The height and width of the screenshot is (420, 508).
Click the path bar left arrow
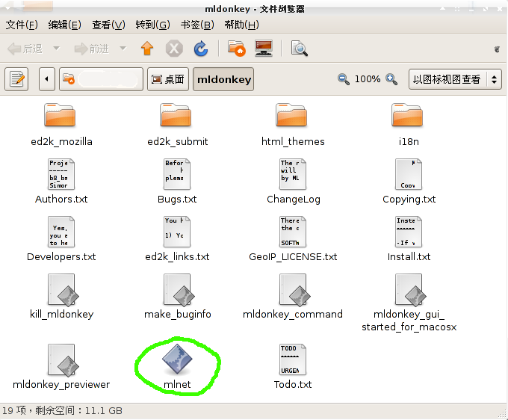point(47,79)
